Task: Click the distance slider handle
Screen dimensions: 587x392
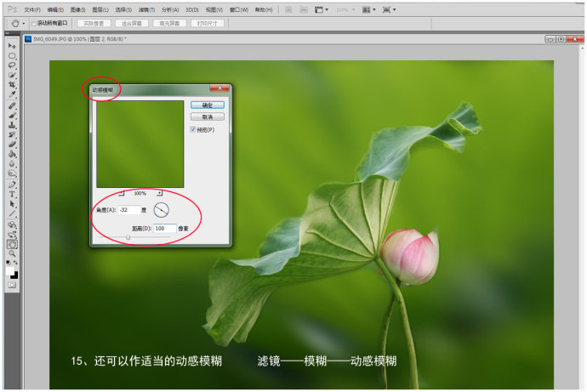Action: pyautogui.click(x=128, y=237)
